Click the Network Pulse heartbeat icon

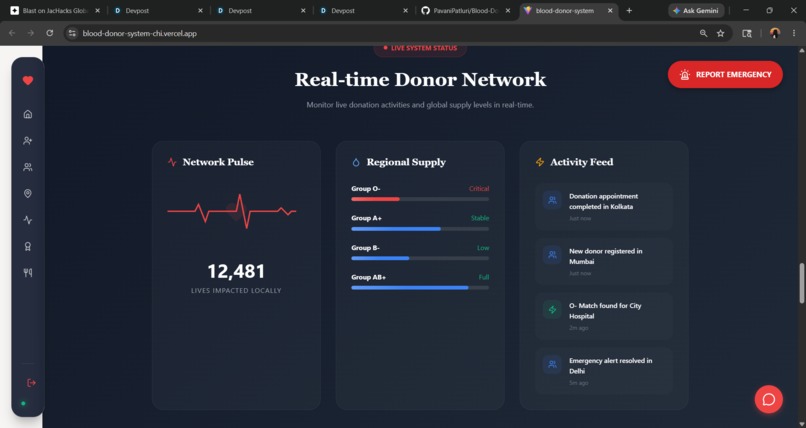[x=172, y=162]
